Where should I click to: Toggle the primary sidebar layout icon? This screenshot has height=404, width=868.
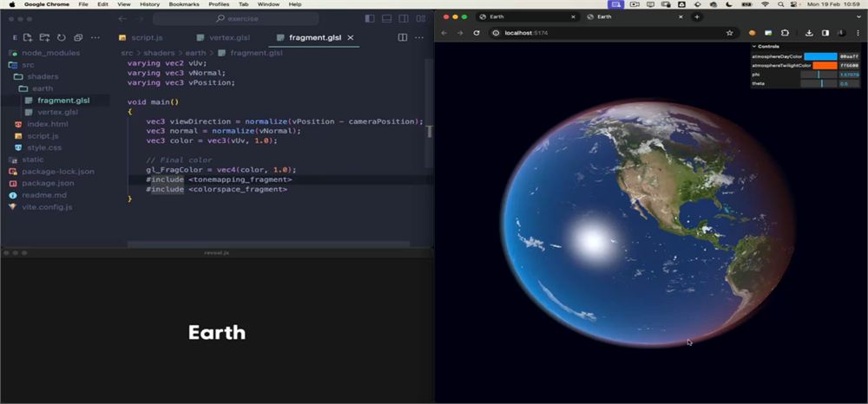[370, 19]
